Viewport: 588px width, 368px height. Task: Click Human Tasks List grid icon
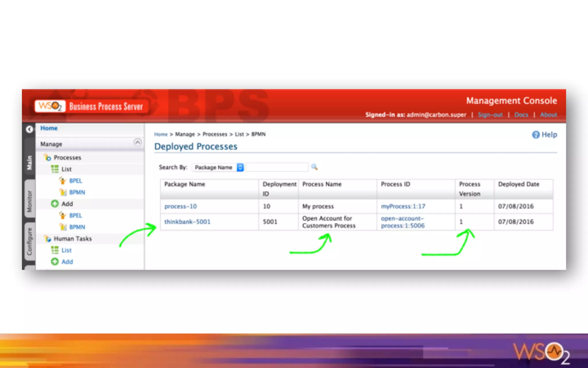coord(55,250)
